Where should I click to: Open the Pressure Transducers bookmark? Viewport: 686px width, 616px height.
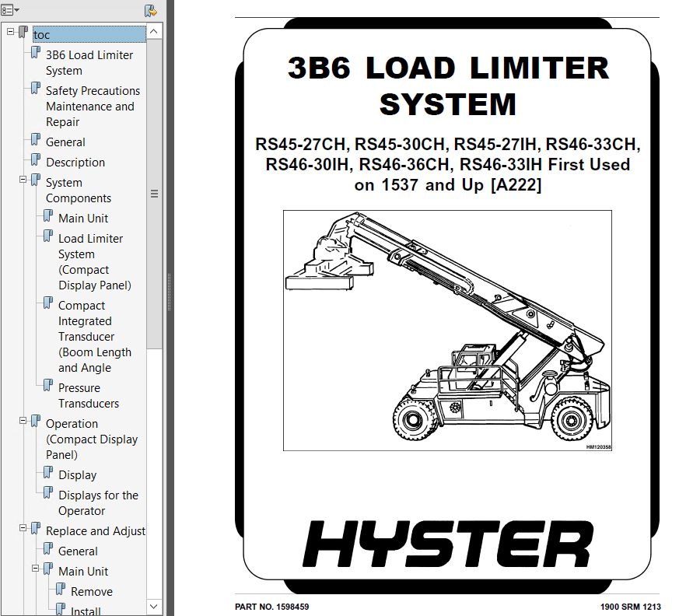pos(89,395)
